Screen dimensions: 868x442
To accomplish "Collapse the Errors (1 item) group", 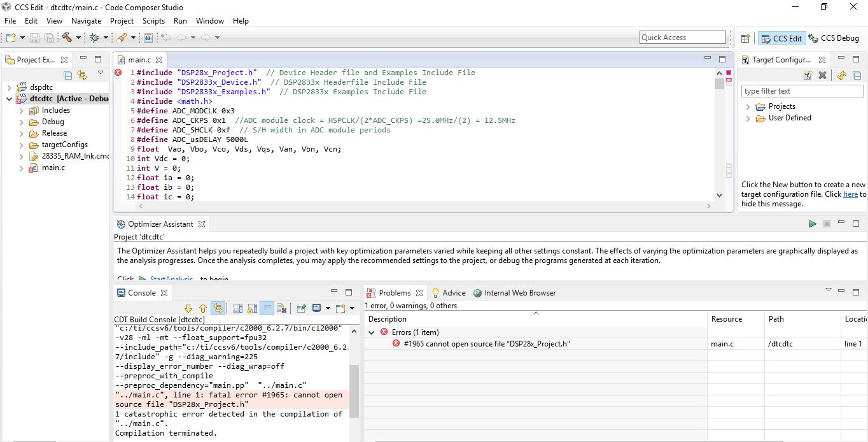I will coord(372,332).
